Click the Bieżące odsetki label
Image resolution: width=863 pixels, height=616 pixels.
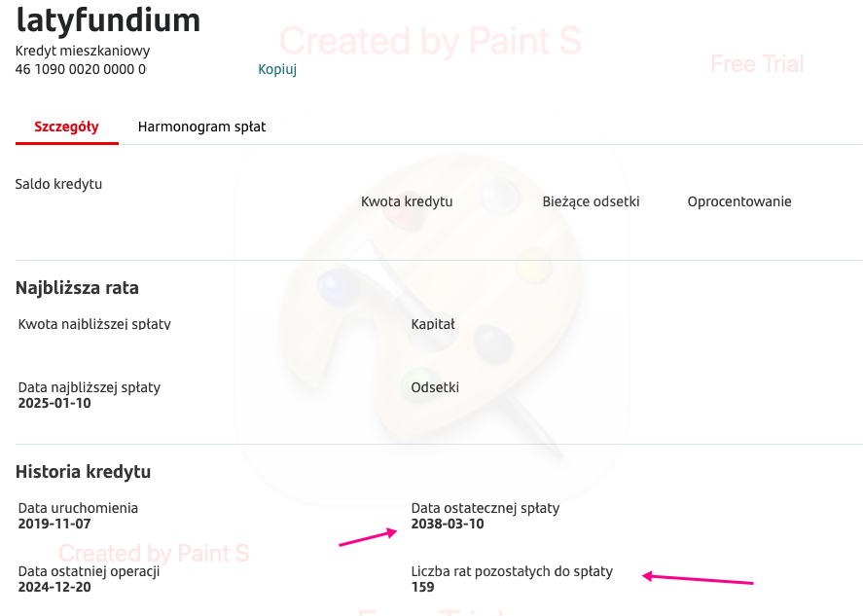591,201
